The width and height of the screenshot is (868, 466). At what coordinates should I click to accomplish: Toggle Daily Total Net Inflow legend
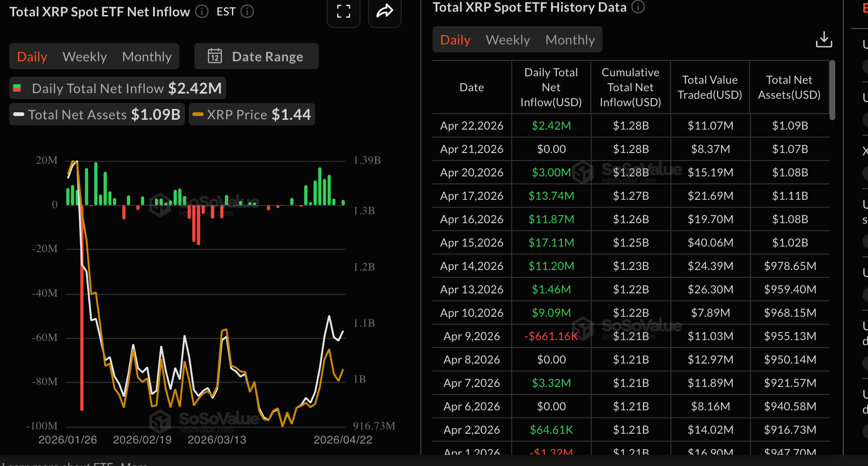(x=118, y=88)
